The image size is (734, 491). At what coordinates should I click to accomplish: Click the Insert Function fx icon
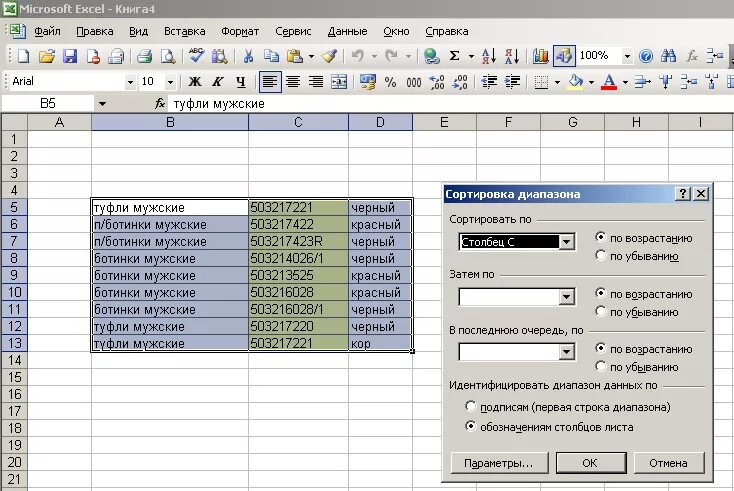160,103
